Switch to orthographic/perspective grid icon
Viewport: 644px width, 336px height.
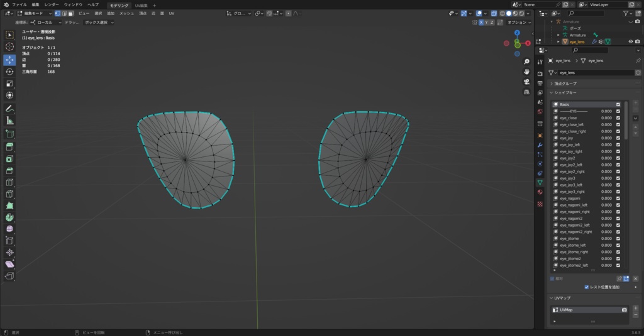point(526,92)
